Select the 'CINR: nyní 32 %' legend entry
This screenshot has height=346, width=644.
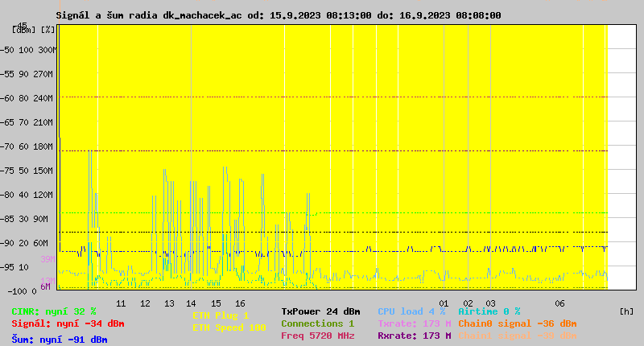coord(54,311)
